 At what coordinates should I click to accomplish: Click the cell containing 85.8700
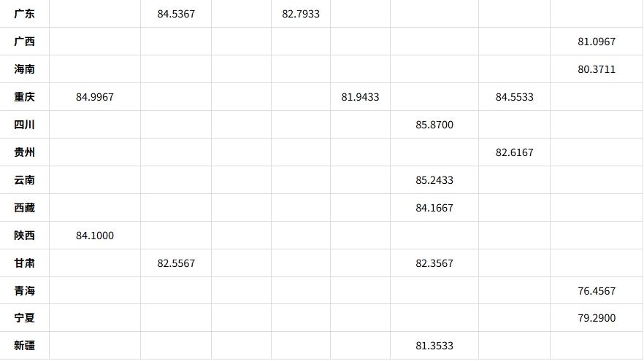(434, 125)
